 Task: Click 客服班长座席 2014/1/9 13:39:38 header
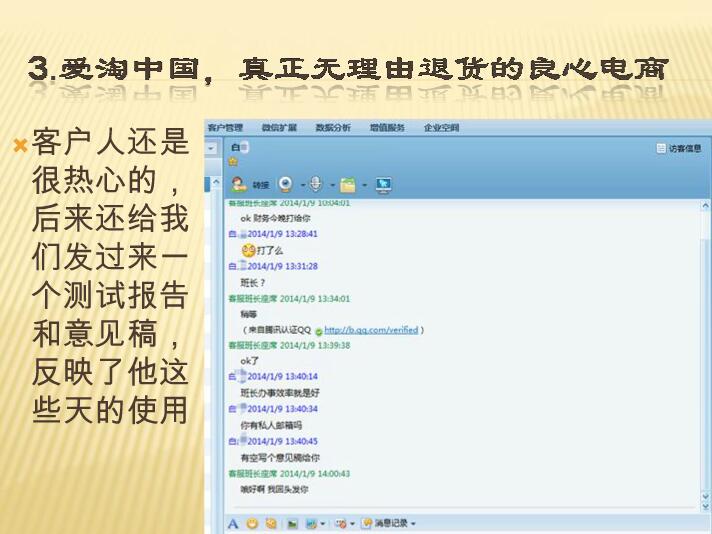pos(289,345)
